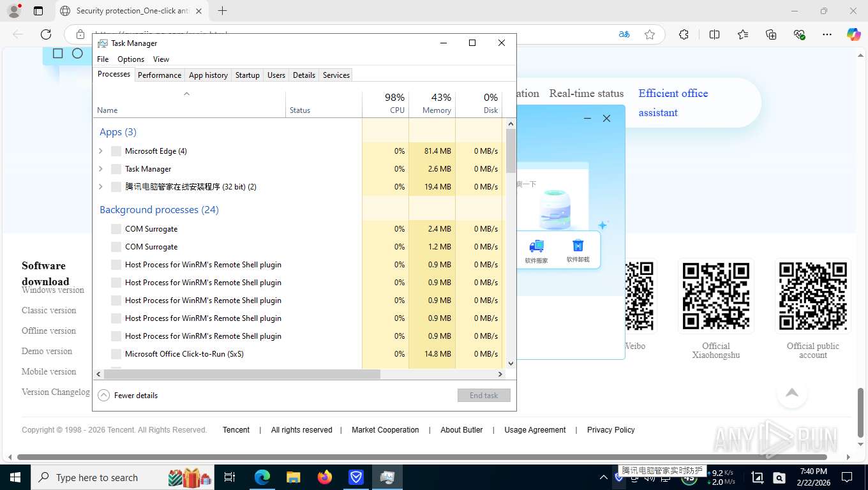Click the Apps (3) group heading
Screen dimensions: 868x490
click(118, 132)
